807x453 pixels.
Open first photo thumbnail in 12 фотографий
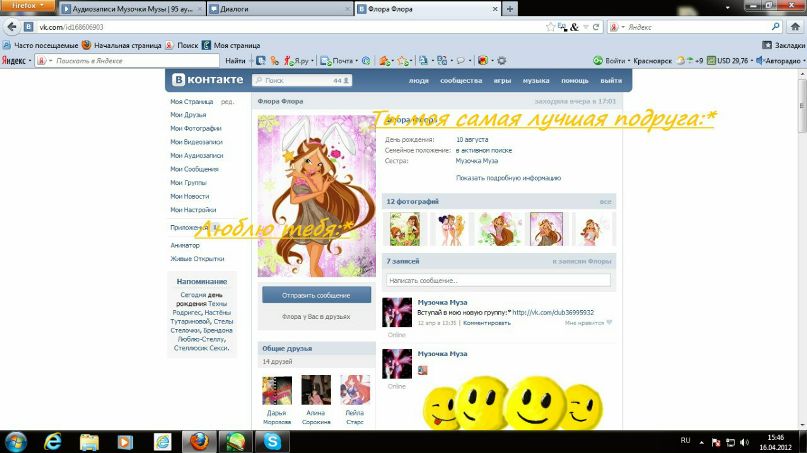coord(405,229)
